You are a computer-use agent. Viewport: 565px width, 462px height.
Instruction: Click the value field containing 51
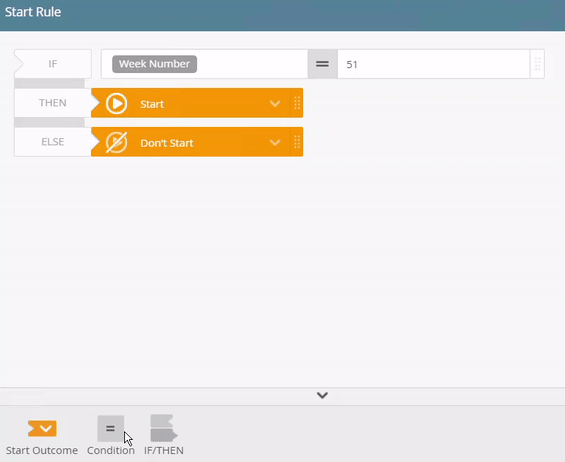coord(433,64)
